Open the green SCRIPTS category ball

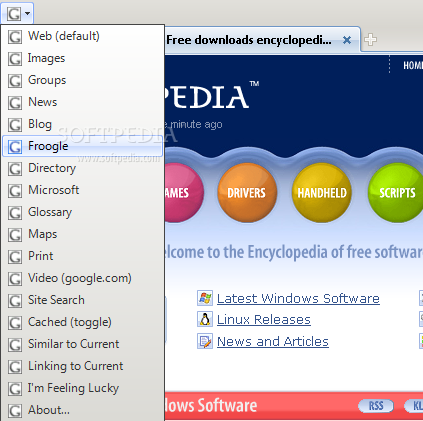(396, 193)
